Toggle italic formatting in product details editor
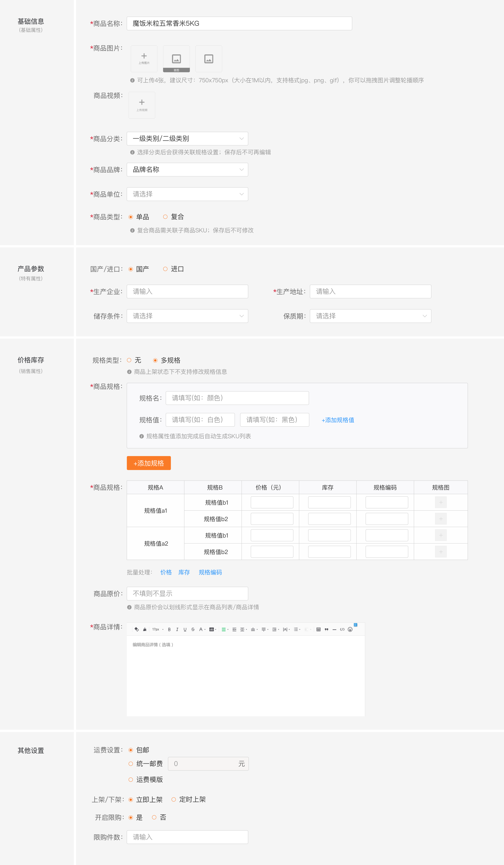The width and height of the screenshot is (504, 865). point(177,630)
